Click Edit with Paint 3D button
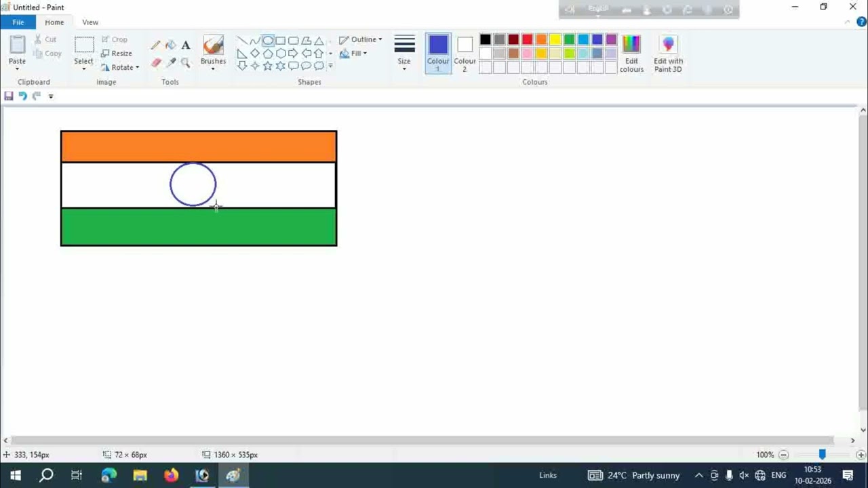 point(668,54)
